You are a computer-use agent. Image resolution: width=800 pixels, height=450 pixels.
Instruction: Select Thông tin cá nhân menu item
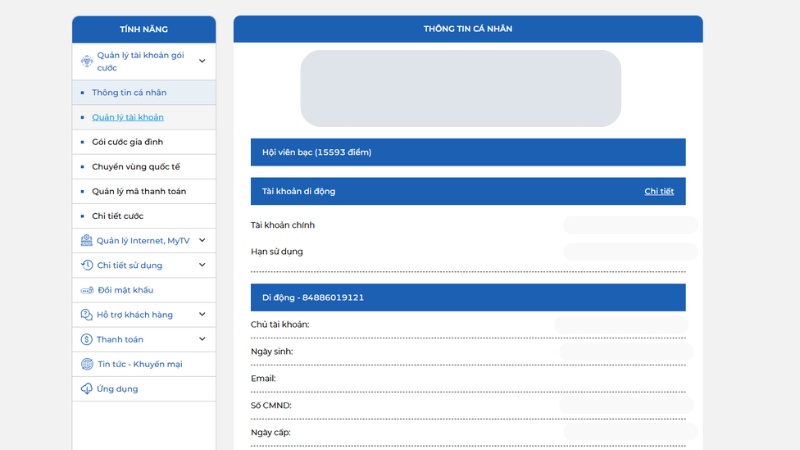pos(129,93)
